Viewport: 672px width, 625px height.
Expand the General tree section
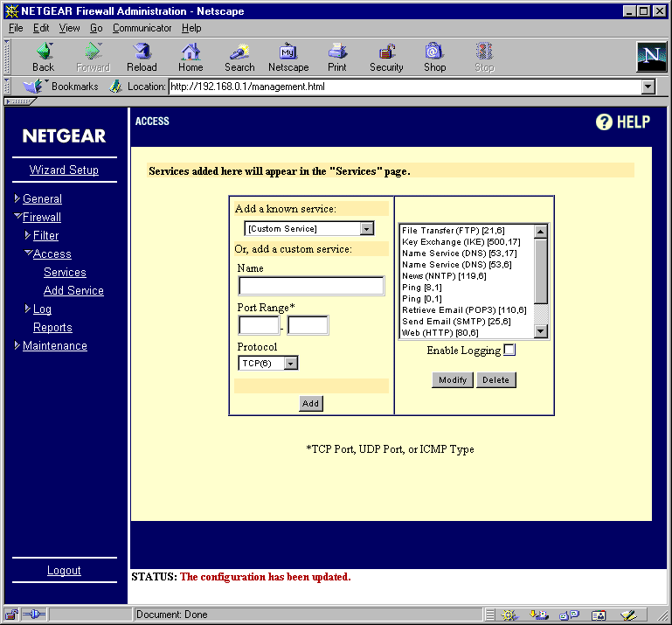click(x=17, y=198)
